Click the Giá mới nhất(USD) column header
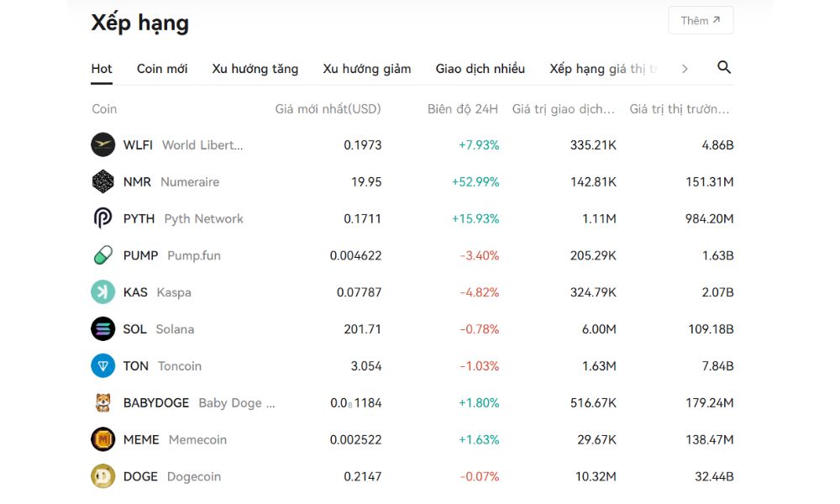Viewport: 840px width, 504px height. tap(327, 109)
